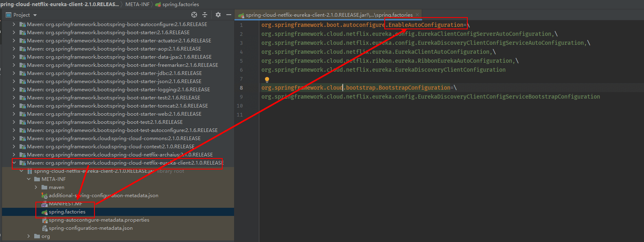The height and width of the screenshot is (242, 644).
Task: Expand spring-boot-starter-actuator library node
Action: click(14, 40)
